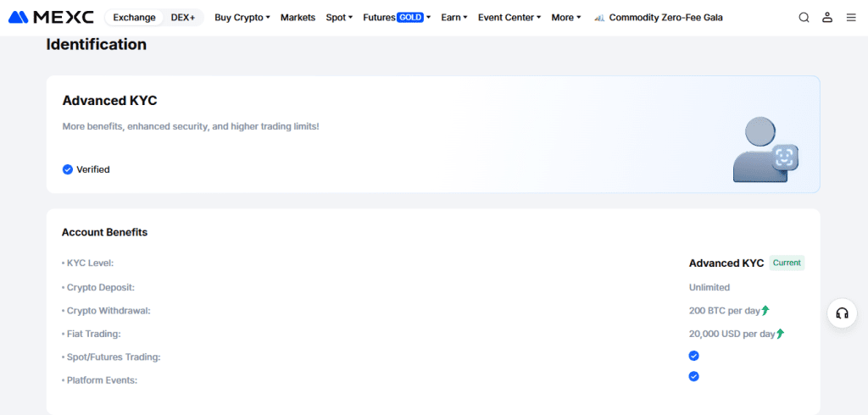
Task: Click the MEXC logo
Action: click(51, 18)
